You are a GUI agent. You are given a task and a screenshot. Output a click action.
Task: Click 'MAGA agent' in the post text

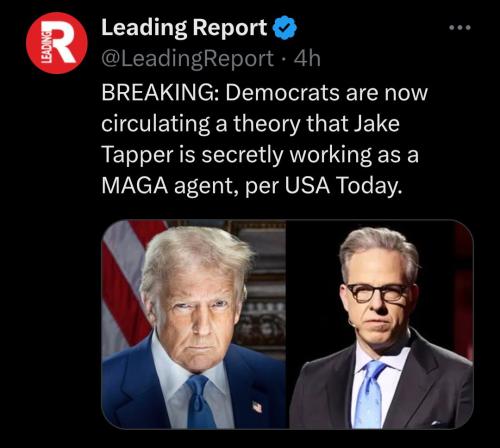[169, 185]
